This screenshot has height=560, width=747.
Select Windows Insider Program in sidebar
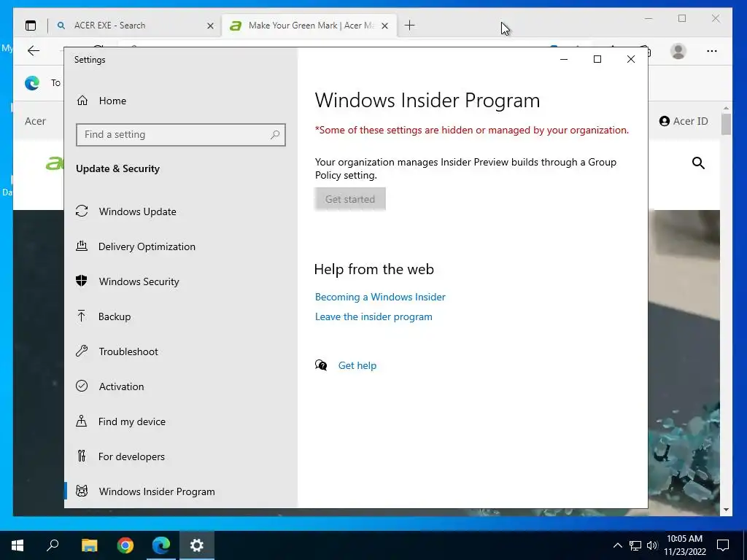pos(181,491)
